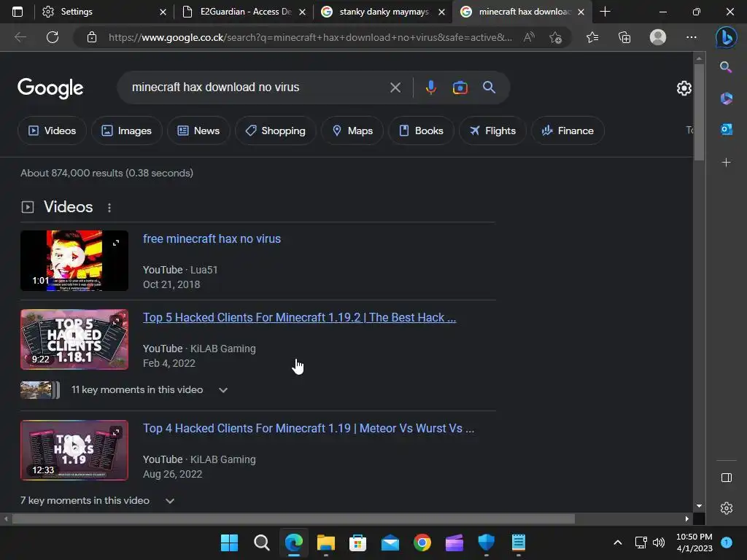747x560 pixels.
Task: Open Windows taskbar search
Action: (x=262, y=542)
